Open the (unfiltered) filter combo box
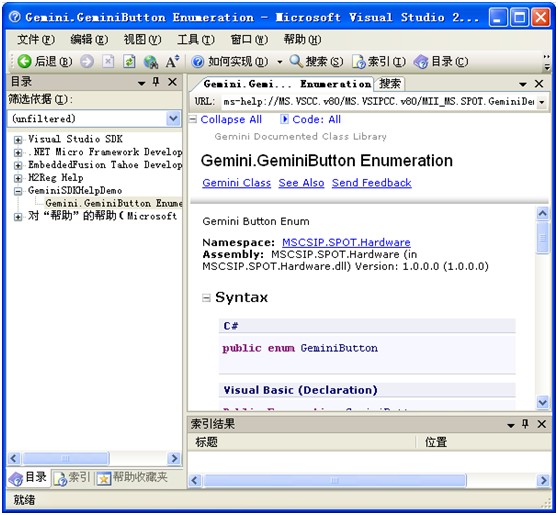 point(94,119)
